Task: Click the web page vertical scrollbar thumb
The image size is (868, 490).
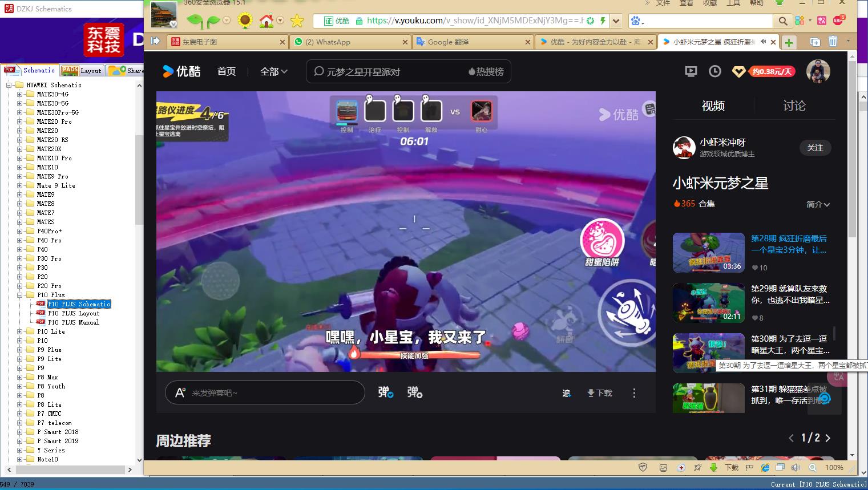Action: click(x=853, y=149)
